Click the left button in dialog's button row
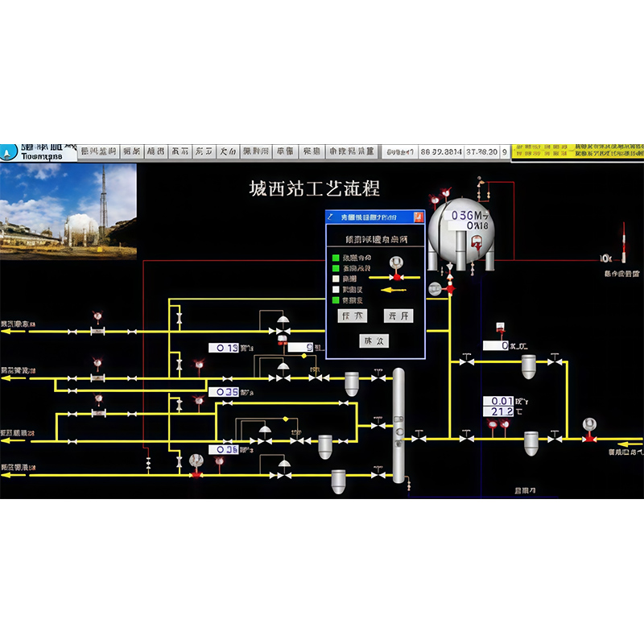 pos(352,316)
